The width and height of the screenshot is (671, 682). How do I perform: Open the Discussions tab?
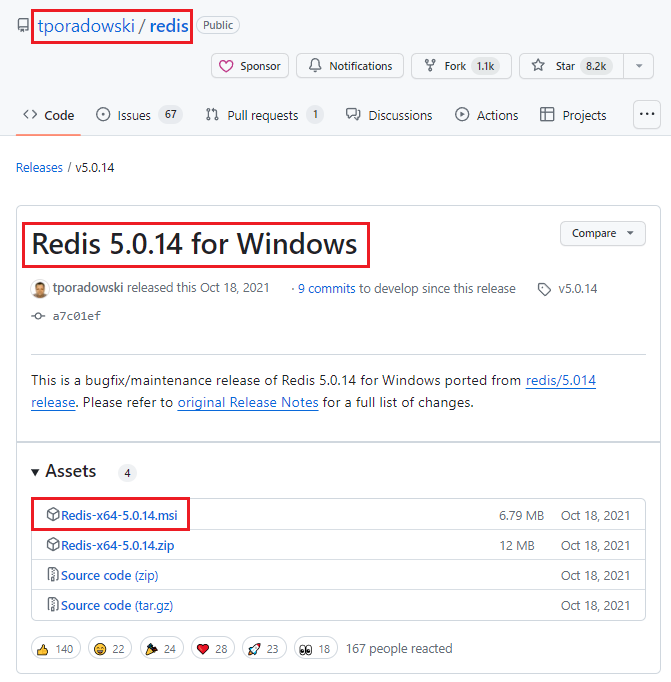point(389,115)
